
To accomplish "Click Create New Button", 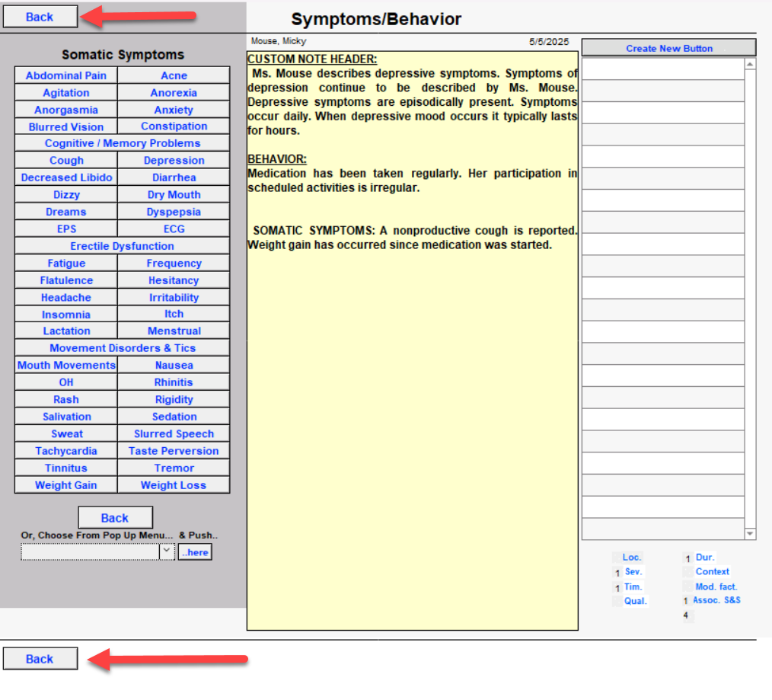I will coord(668,48).
